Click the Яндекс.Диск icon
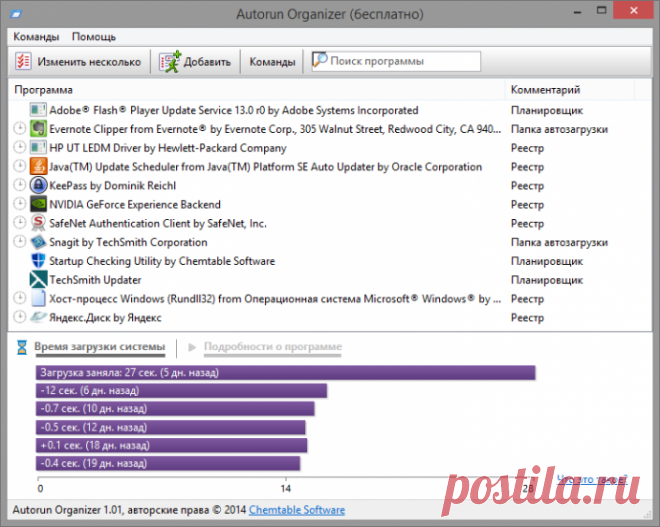Image resolution: width=660 pixels, height=527 pixels. tap(38, 317)
